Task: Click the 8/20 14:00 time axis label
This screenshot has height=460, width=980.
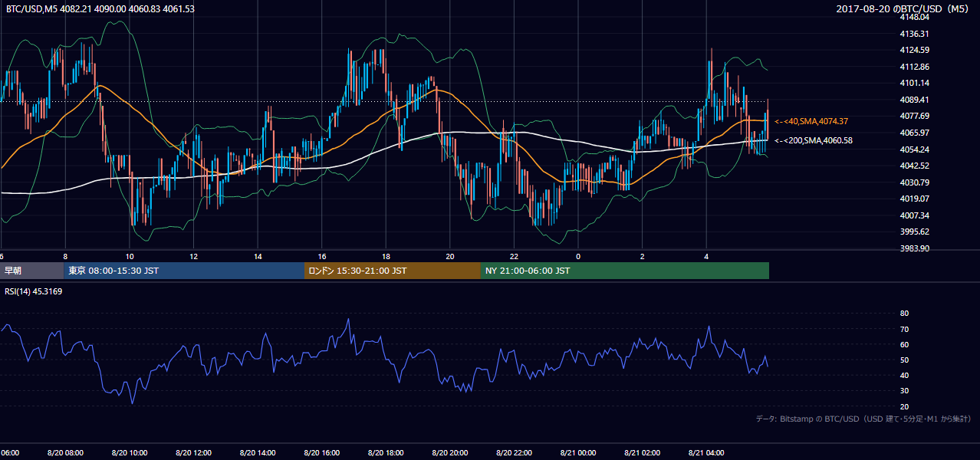Action: tap(258, 453)
